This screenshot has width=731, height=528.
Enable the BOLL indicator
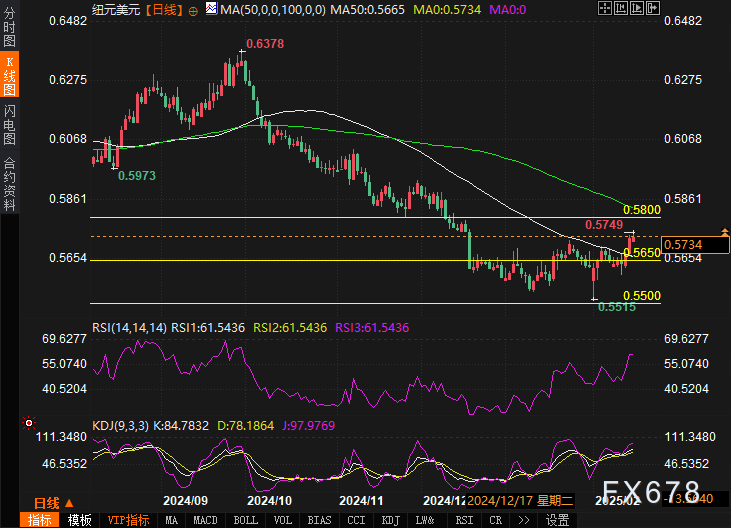245,520
